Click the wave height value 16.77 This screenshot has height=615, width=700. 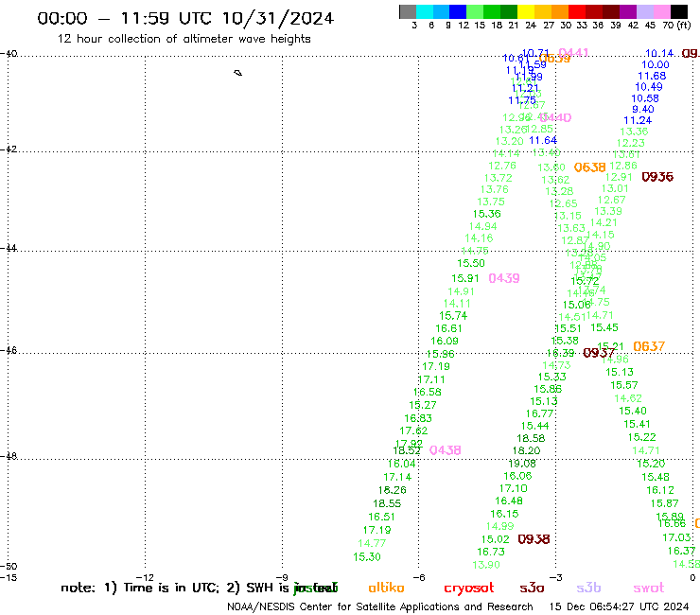click(x=539, y=413)
